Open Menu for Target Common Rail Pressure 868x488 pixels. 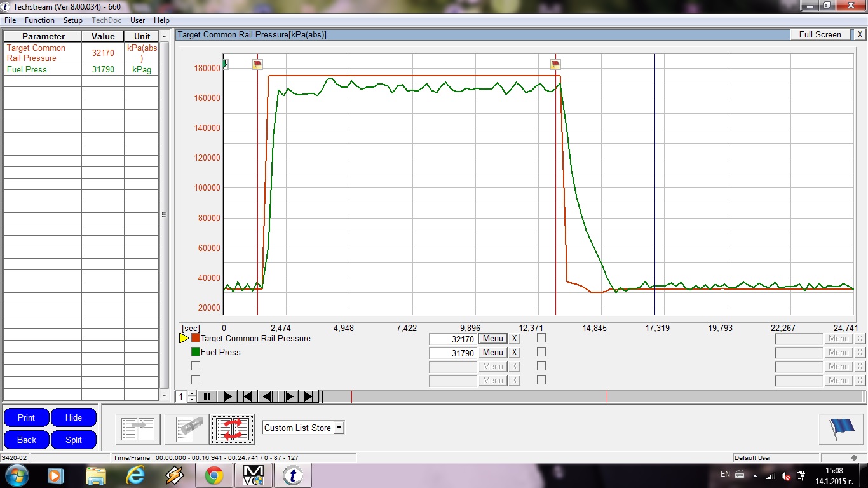492,339
